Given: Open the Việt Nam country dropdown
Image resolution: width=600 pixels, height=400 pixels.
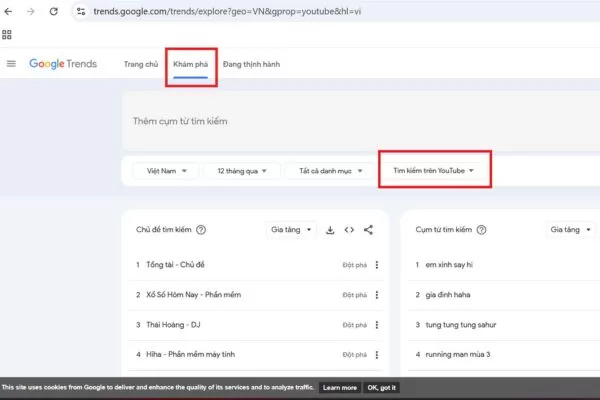Looking at the screenshot, I should 166,171.
